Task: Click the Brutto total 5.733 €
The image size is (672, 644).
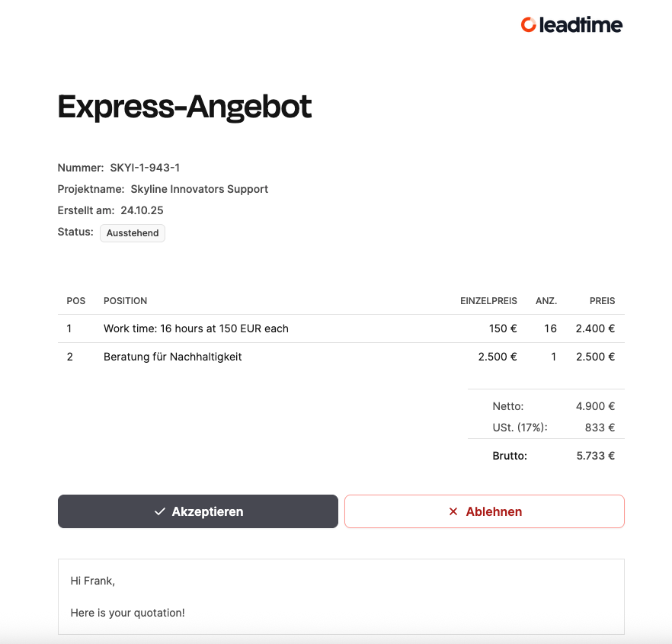Action: tap(595, 456)
